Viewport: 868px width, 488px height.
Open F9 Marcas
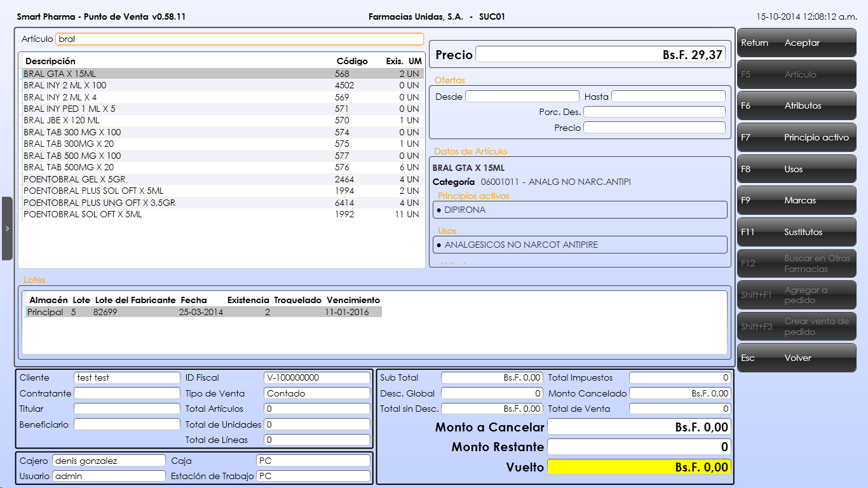(797, 201)
